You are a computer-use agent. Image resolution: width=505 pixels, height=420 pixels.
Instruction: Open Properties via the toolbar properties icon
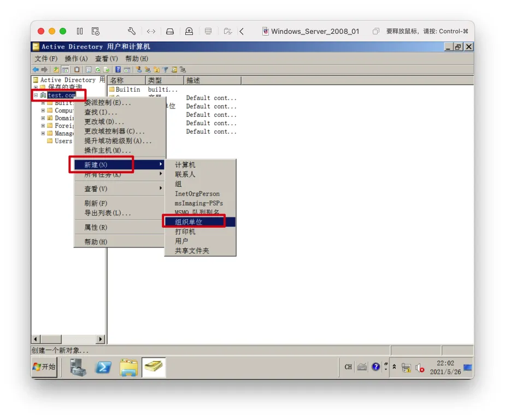click(x=89, y=69)
